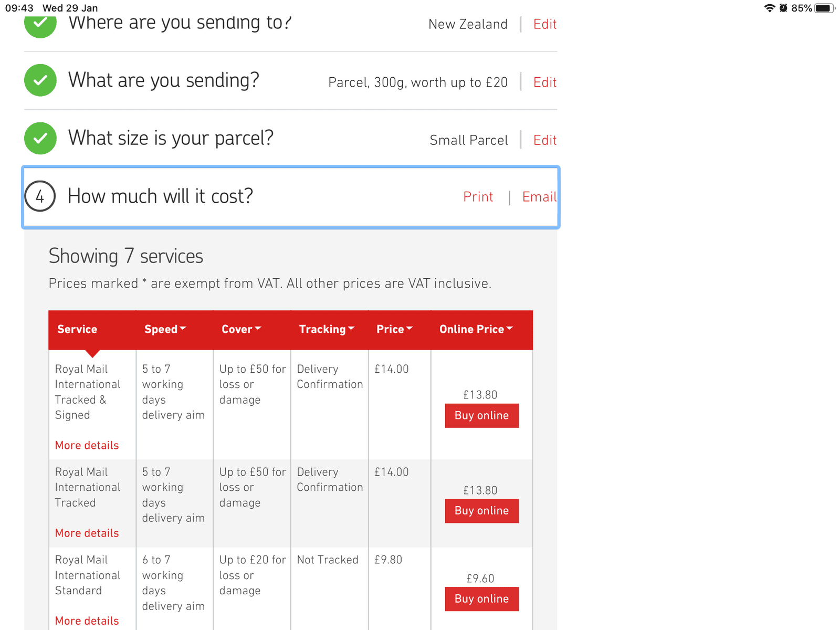
Task: Tap the green checkmark beside 'What are you sending?'
Action: pos(40,80)
